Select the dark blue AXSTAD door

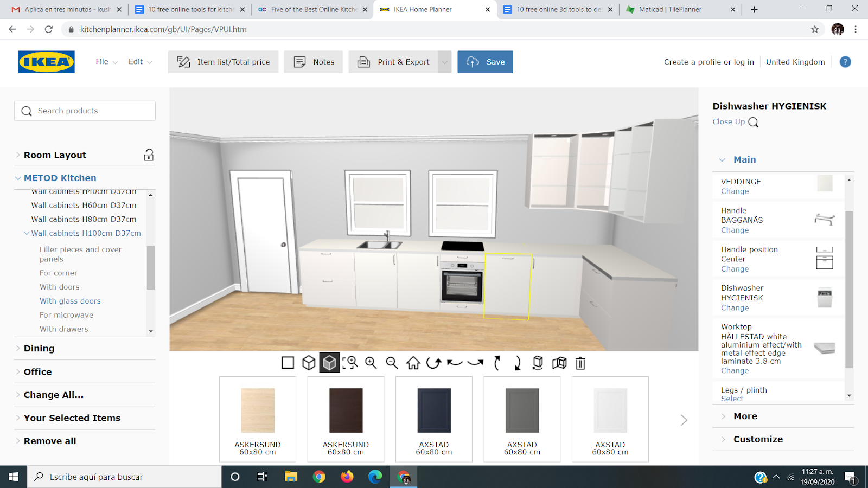tap(434, 419)
